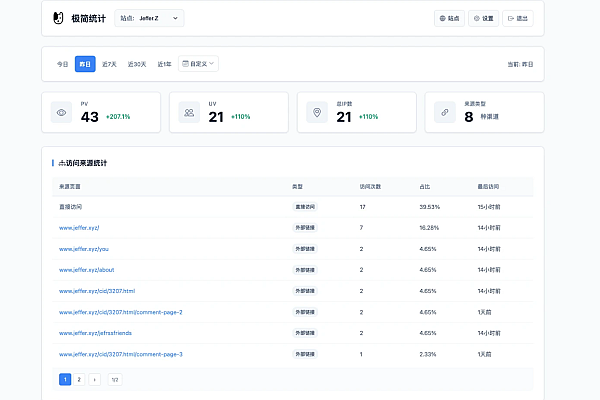Click the 当前: 昨日 status label
This screenshot has width=600, height=400.
tap(520, 64)
